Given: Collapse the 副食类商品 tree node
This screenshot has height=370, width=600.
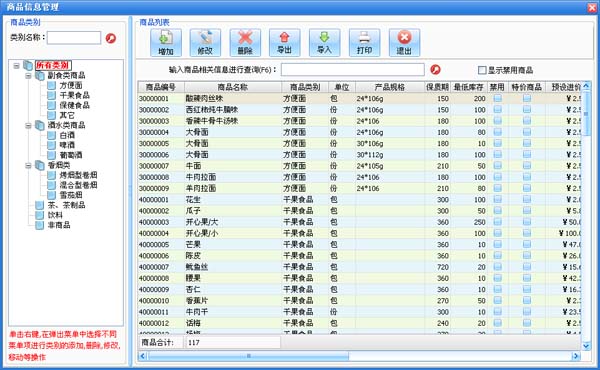Looking at the screenshot, I should pyautogui.click(x=28, y=76).
